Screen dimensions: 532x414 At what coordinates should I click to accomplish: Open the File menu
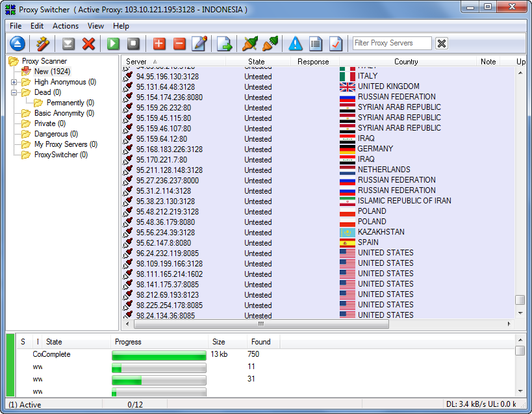pos(16,26)
